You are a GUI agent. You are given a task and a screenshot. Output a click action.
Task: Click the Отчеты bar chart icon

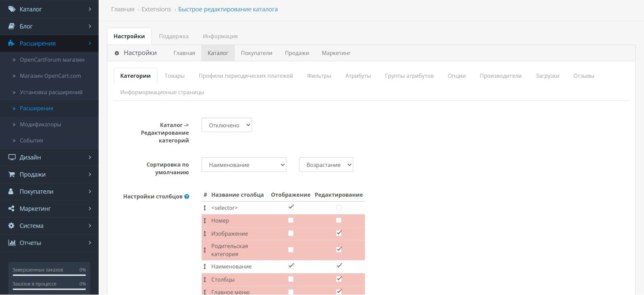(x=12, y=243)
